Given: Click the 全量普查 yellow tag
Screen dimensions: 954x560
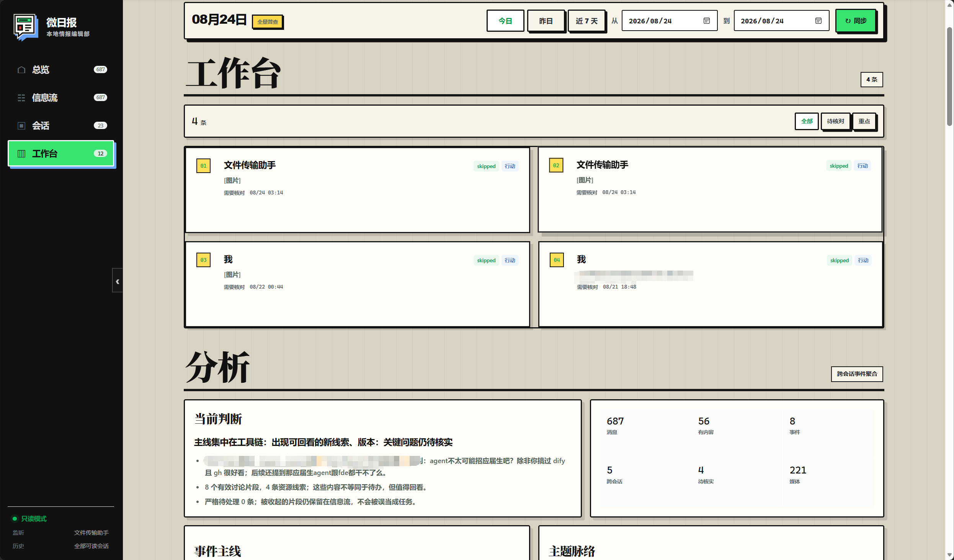Looking at the screenshot, I should tap(267, 22).
